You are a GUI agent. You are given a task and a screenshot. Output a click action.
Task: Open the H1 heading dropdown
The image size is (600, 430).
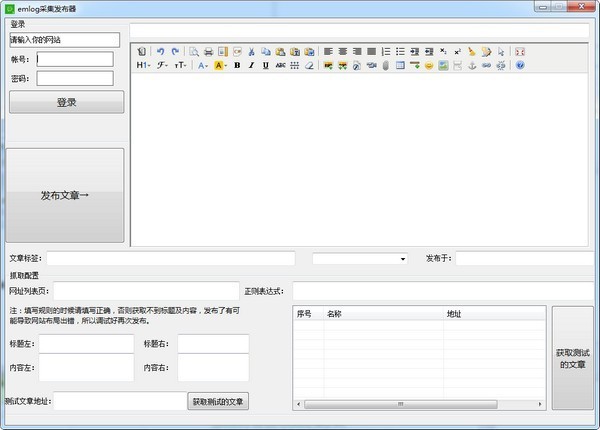coord(143,65)
